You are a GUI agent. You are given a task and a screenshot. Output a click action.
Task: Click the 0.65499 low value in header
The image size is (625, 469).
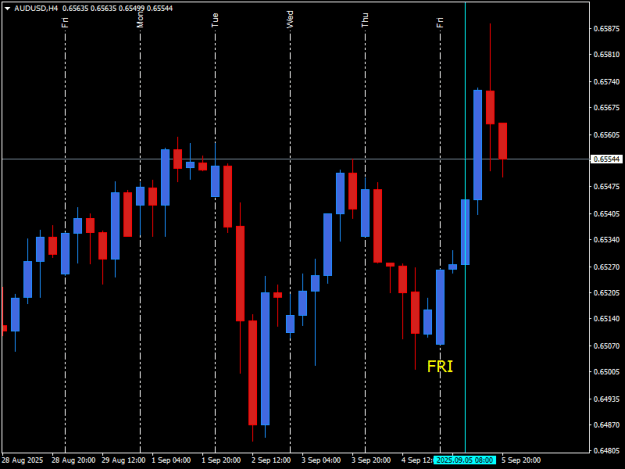coord(132,8)
